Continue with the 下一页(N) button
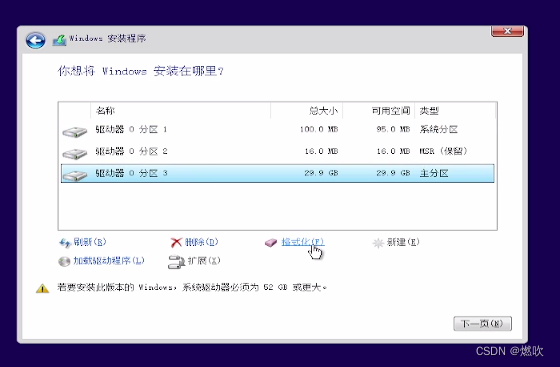This screenshot has width=560, height=367. pyautogui.click(x=482, y=323)
